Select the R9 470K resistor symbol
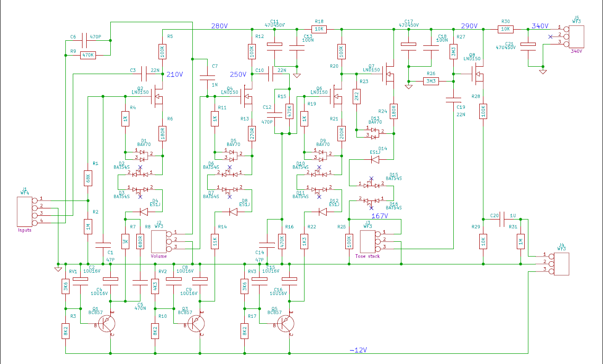The height and width of the screenshot is (364, 603). tap(88, 55)
